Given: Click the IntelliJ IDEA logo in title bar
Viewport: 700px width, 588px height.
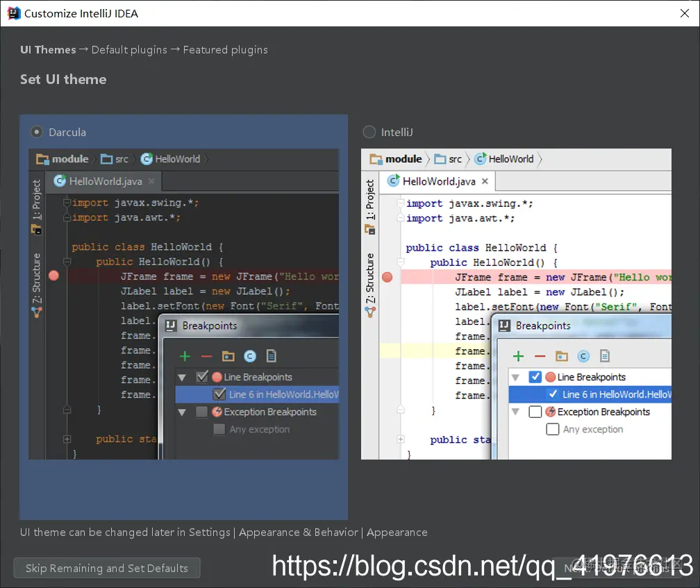Looking at the screenshot, I should pyautogui.click(x=14, y=13).
